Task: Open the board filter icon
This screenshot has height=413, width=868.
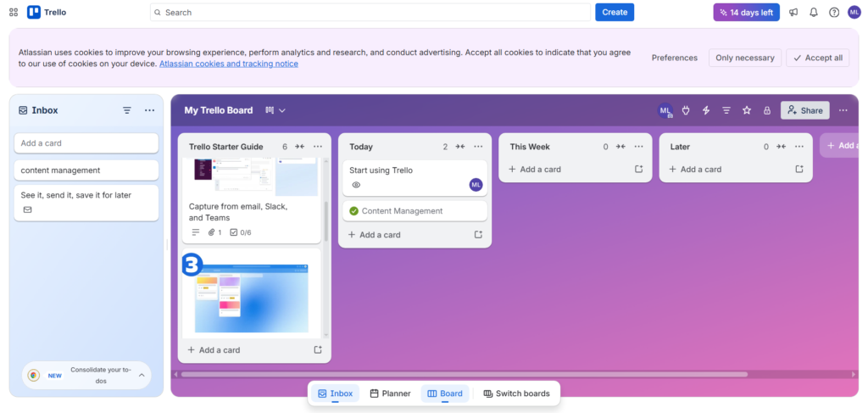Action: [726, 110]
